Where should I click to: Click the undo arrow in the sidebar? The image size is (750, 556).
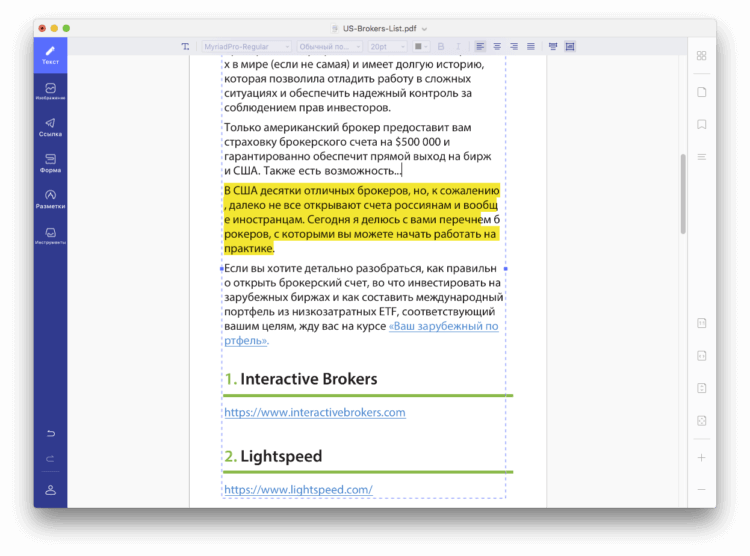pos(50,434)
